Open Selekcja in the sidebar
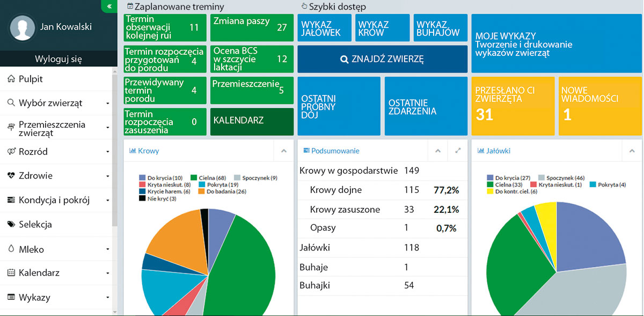This screenshot has width=644, height=316. tap(56, 225)
